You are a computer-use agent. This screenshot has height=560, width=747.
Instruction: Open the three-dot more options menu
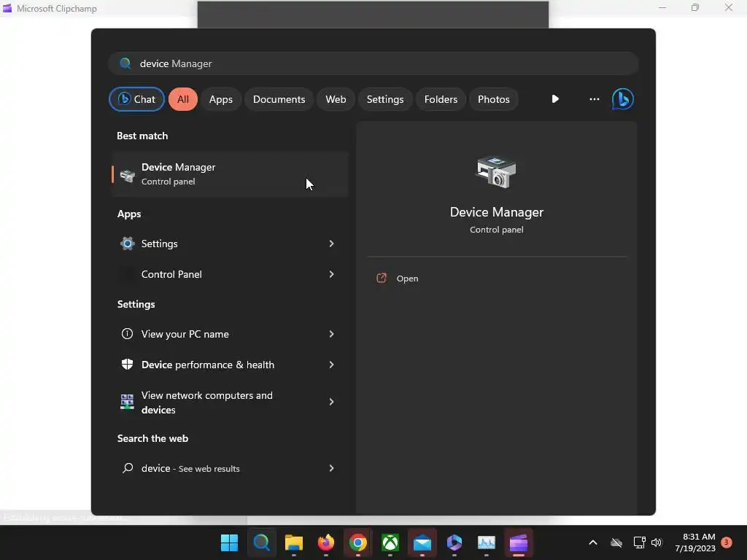click(594, 99)
